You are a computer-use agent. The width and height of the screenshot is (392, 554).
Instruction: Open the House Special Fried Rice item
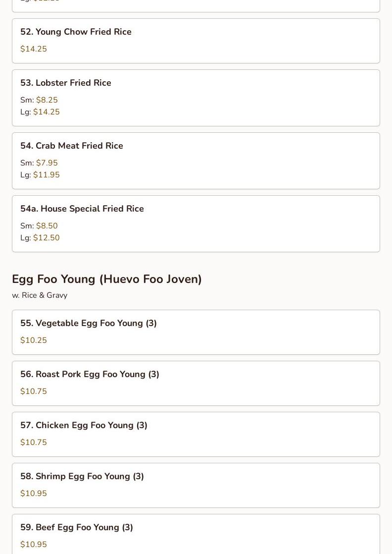tap(82, 209)
